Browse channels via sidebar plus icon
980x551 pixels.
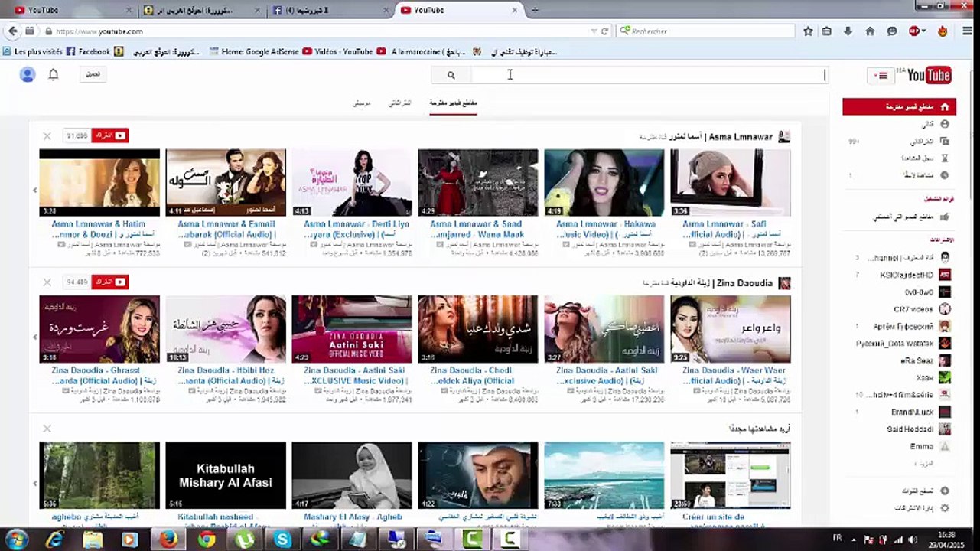[945, 491]
